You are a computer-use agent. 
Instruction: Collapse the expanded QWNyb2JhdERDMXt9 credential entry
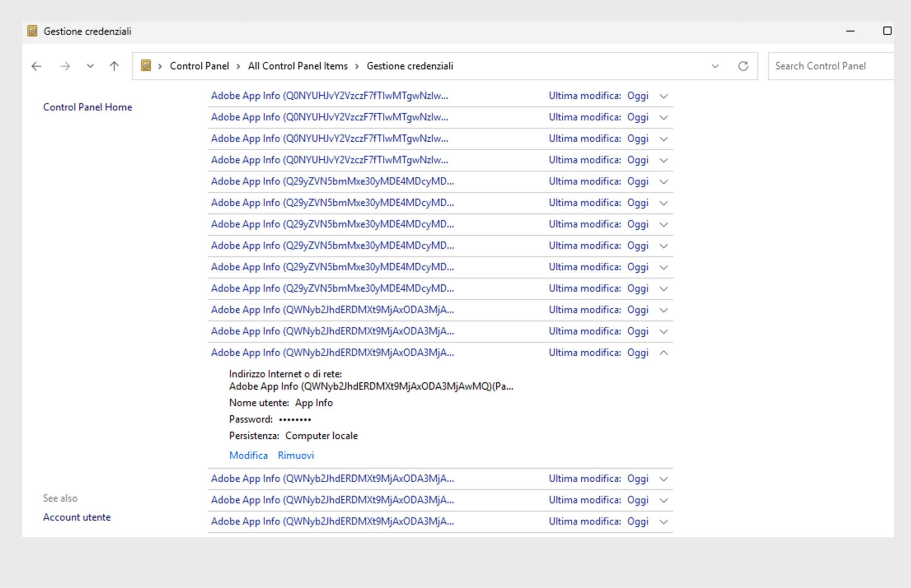[x=664, y=353]
